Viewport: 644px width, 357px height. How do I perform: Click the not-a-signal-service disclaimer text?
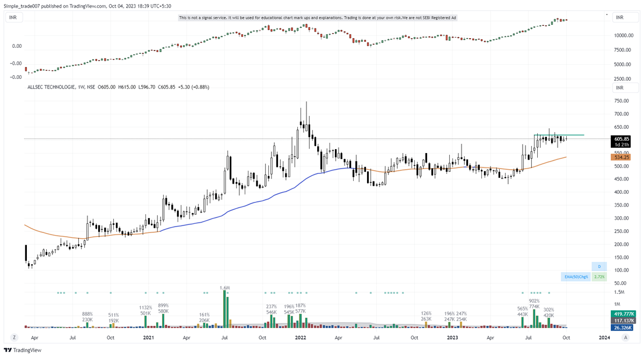click(318, 18)
